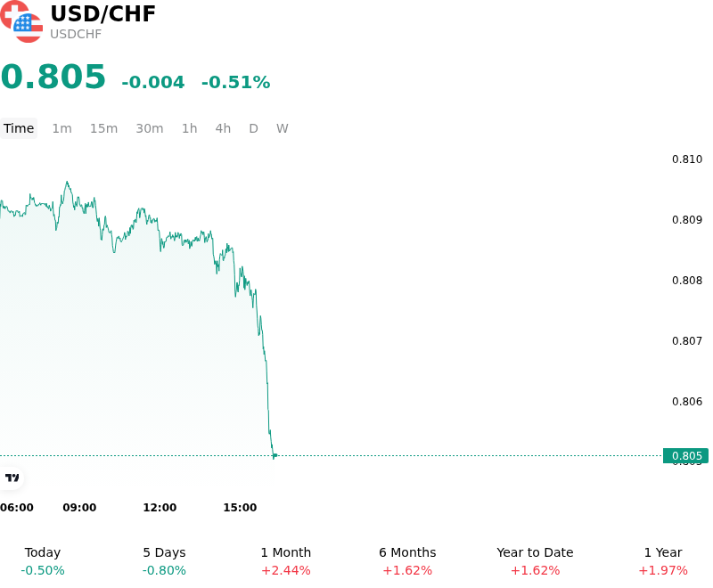Select the D daily interval
The width and height of the screenshot is (713, 588).
tap(254, 128)
